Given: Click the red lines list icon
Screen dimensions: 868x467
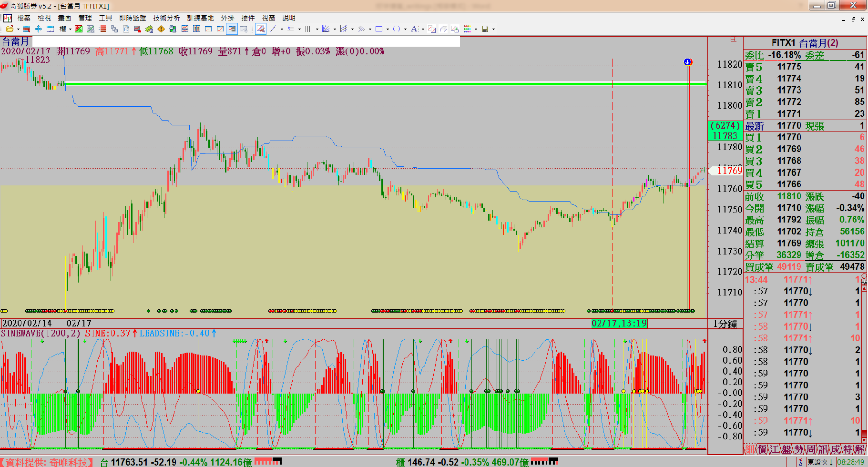Looking at the screenshot, I should (x=102, y=29).
